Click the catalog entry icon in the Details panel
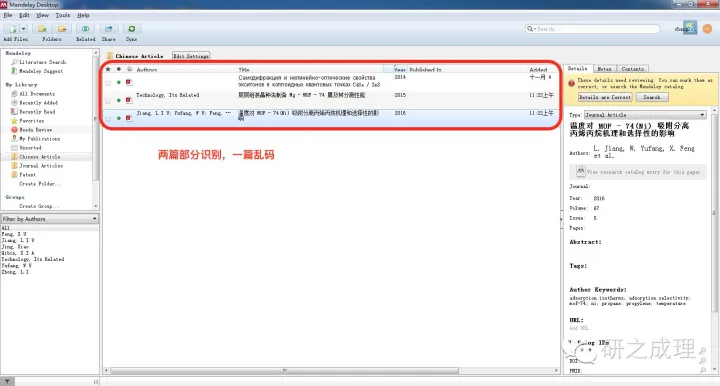 580,172
